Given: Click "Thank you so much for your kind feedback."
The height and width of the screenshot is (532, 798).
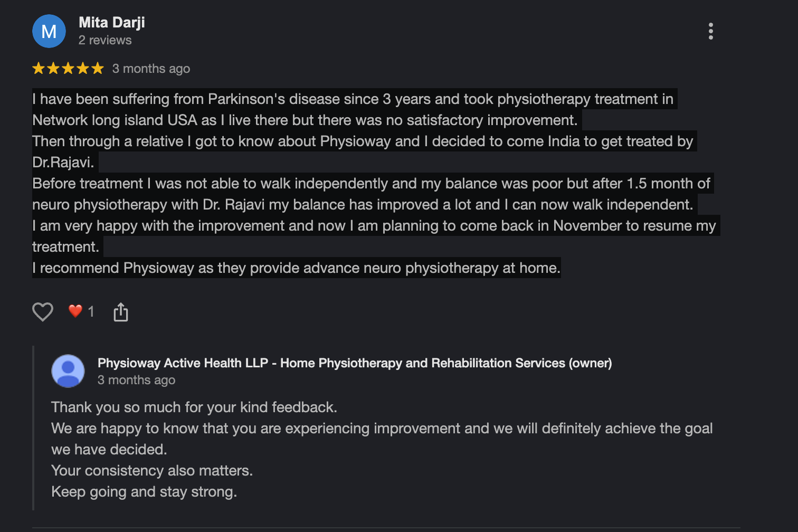Looking at the screenshot, I should coord(194,407).
